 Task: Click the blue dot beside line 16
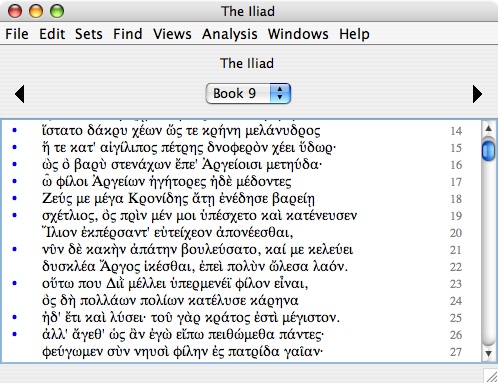pyautogui.click(x=14, y=164)
